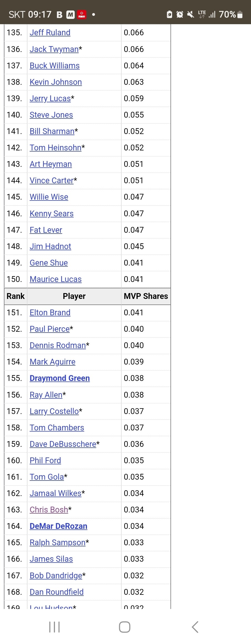Open Draymond Green's player page
The image size is (251, 644).
pos(60,378)
